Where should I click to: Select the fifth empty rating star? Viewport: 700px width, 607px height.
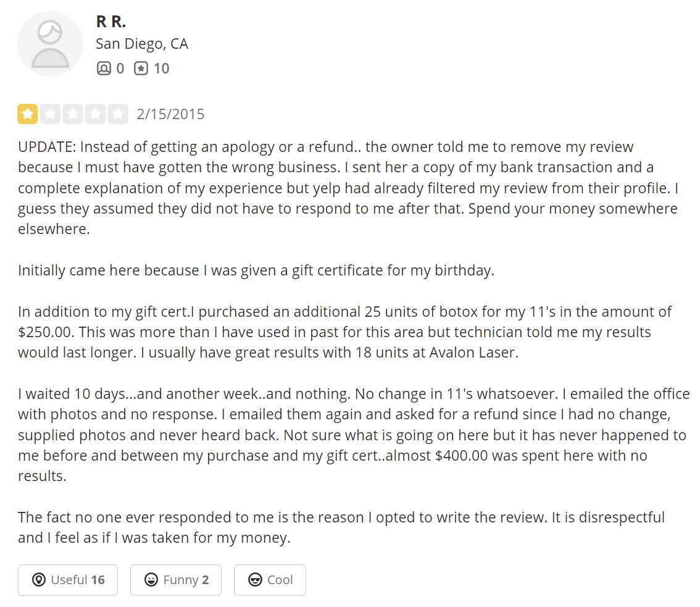pos(119,114)
